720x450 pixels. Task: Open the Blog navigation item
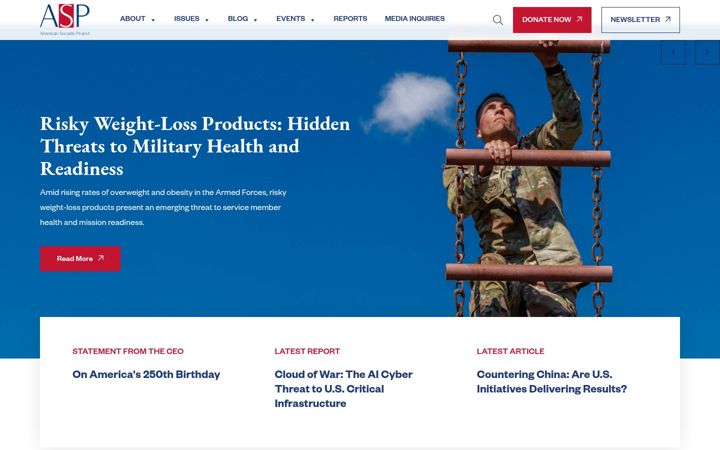(238, 19)
